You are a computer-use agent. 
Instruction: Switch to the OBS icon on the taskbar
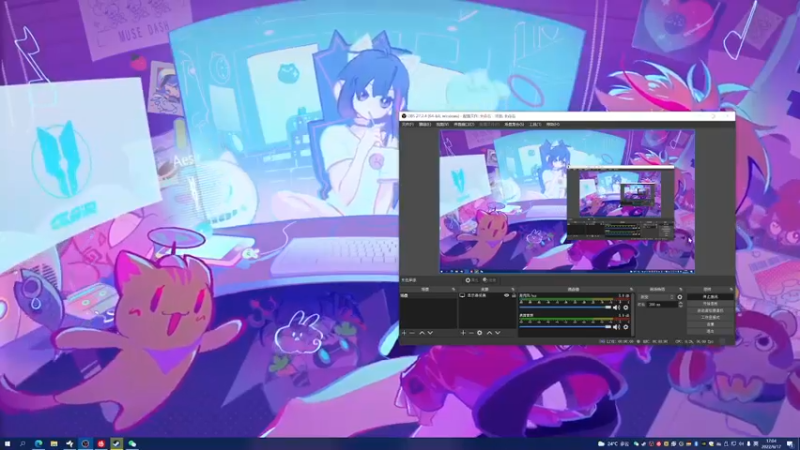click(x=85, y=444)
